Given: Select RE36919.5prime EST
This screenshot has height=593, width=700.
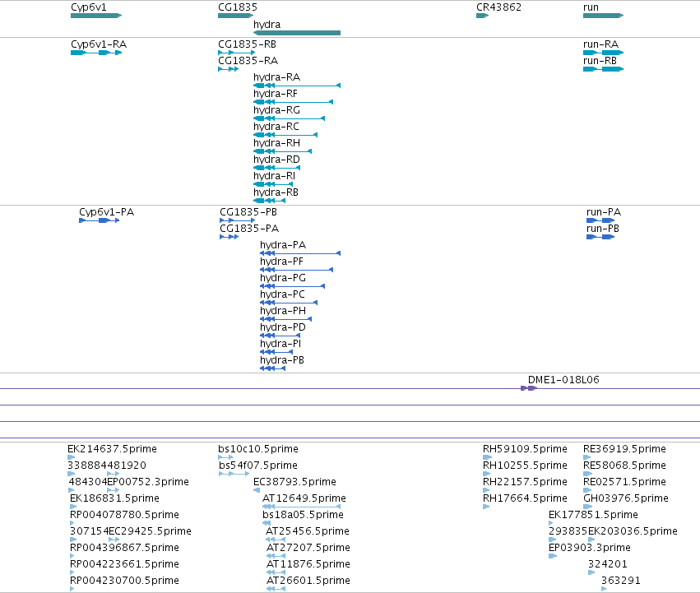Looking at the screenshot, I should pyautogui.click(x=587, y=457).
